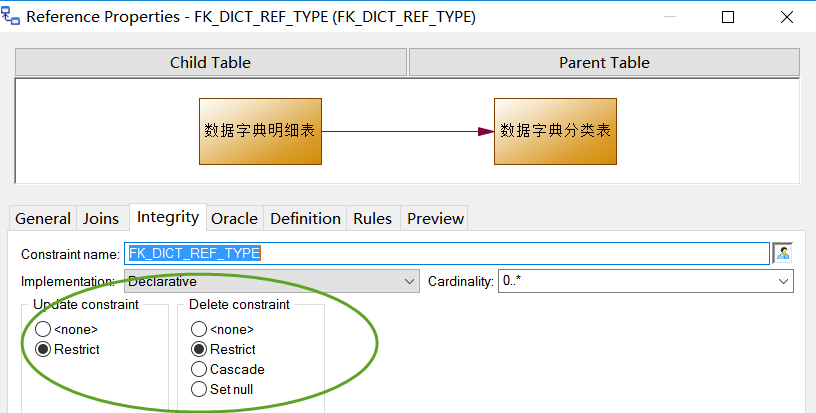816x413 pixels.
Task: Switch to the General tab
Action: tap(43, 218)
